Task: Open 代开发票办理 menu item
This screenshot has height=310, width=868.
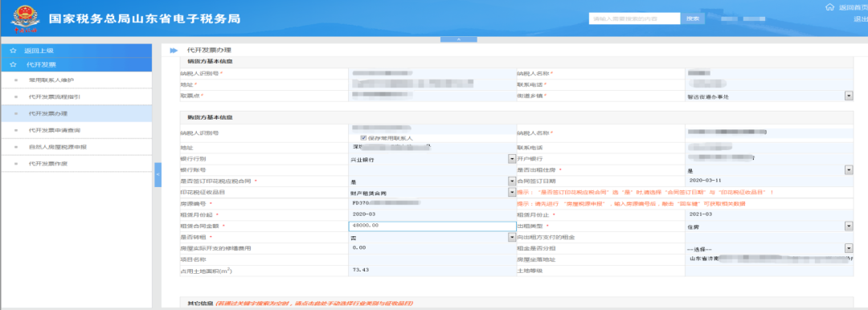Action: [76, 113]
